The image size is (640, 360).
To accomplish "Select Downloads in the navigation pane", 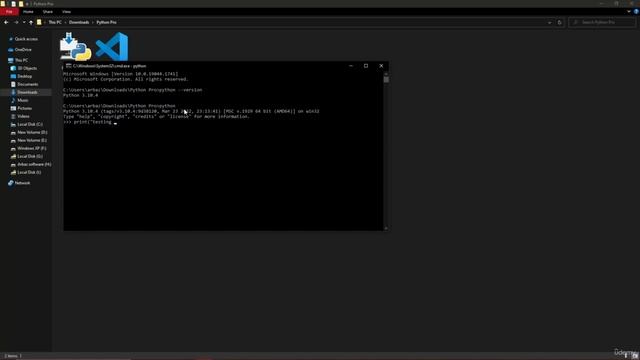I will 26,92.
